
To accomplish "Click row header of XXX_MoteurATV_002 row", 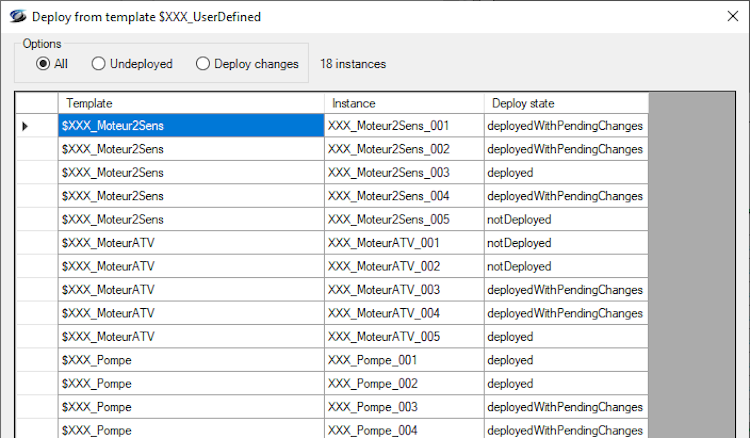I will click(x=35, y=267).
